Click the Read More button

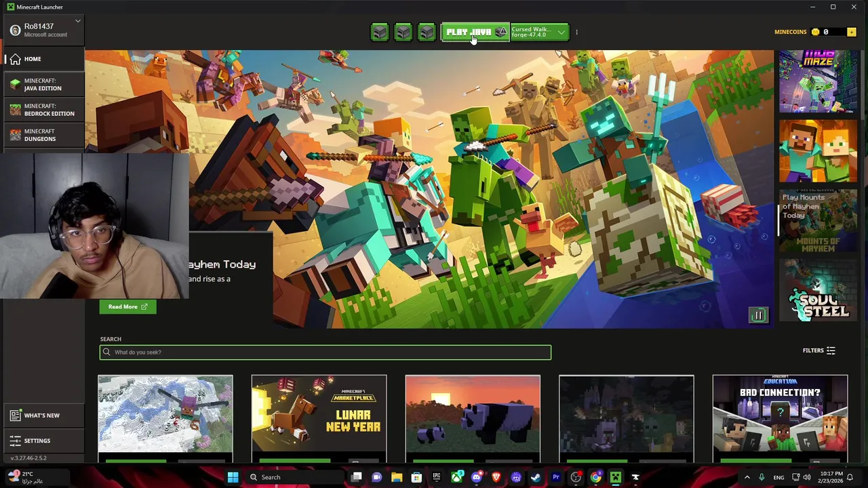point(127,307)
